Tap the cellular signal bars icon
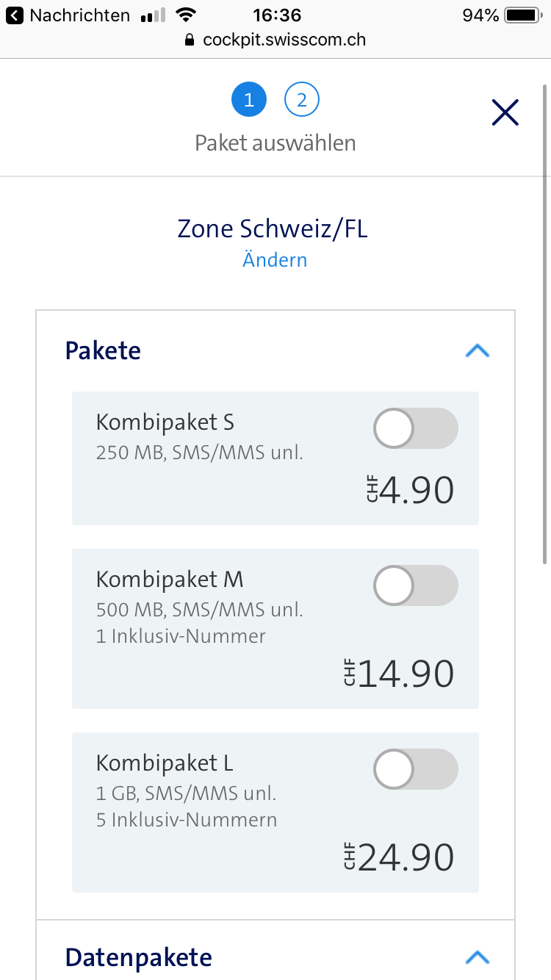This screenshot has width=551, height=980. point(152,15)
